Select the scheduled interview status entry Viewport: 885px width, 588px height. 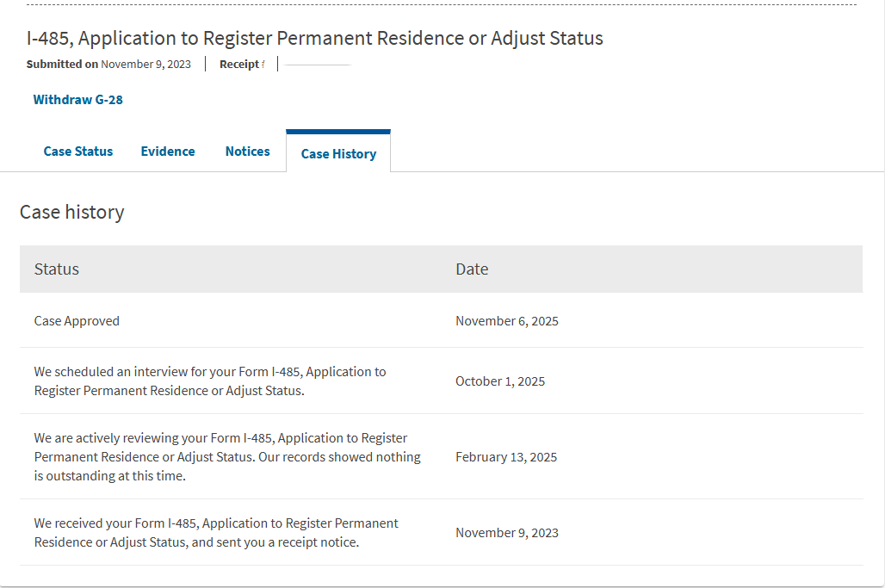pyautogui.click(x=210, y=381)
